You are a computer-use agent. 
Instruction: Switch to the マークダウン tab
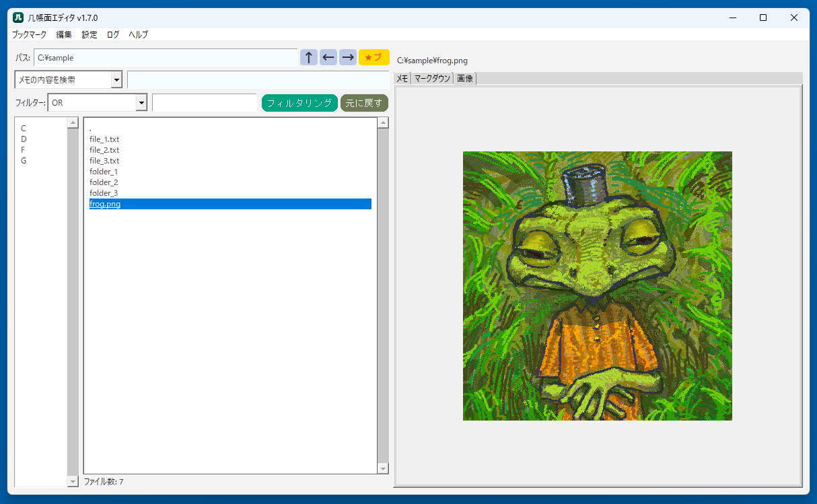click(432, 79)
